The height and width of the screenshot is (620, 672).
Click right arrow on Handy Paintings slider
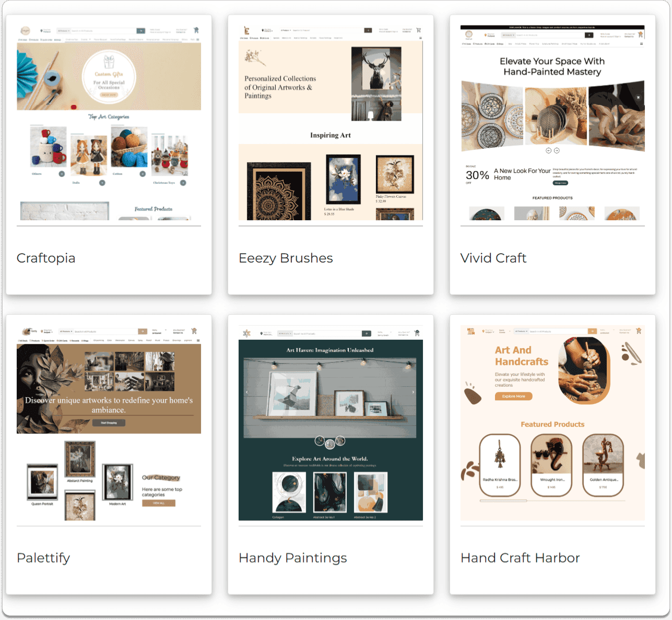(x=413, y=392)
